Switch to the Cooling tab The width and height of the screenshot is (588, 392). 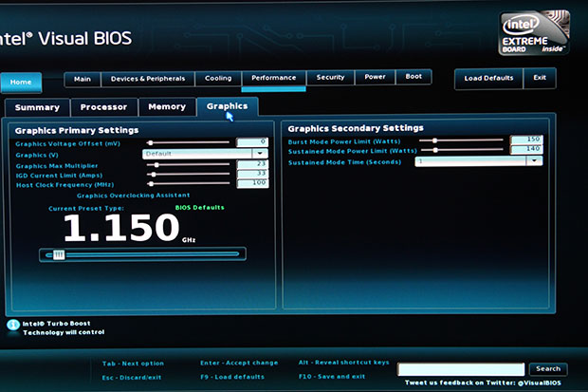(x=218, y=79)
